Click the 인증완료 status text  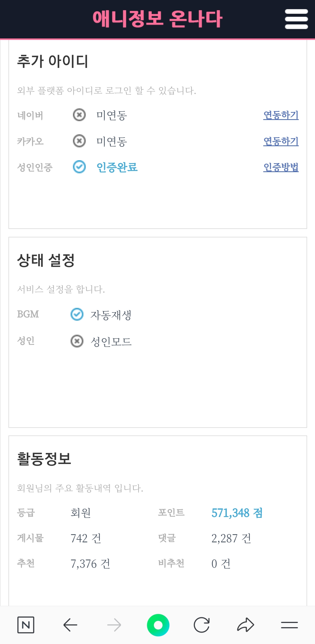(x=117, y=167)
